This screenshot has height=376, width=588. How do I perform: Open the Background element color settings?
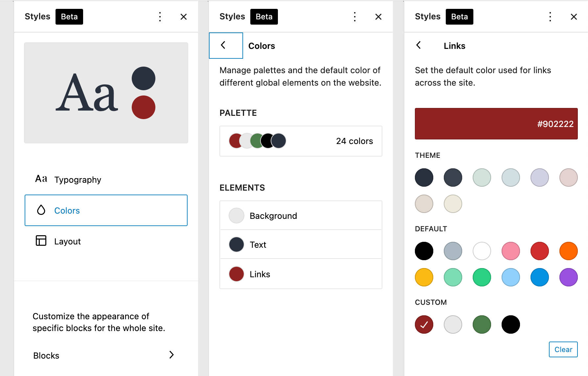tap(301, 216)
